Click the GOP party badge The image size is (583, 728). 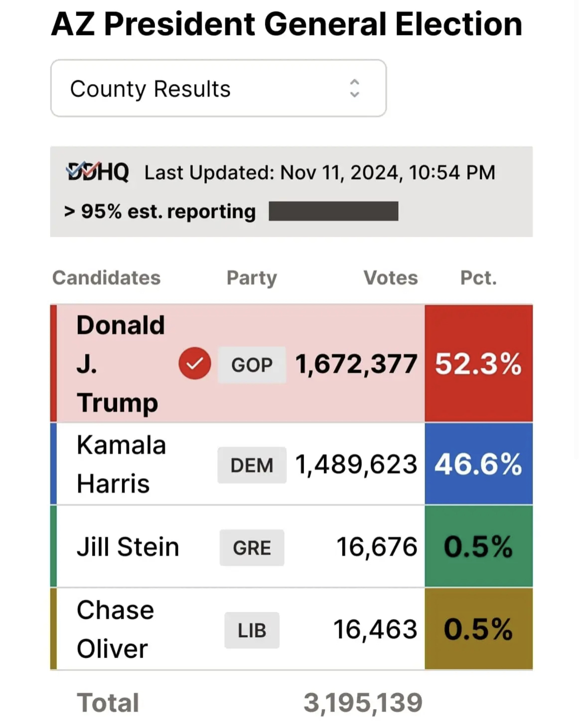pos(252,365)
